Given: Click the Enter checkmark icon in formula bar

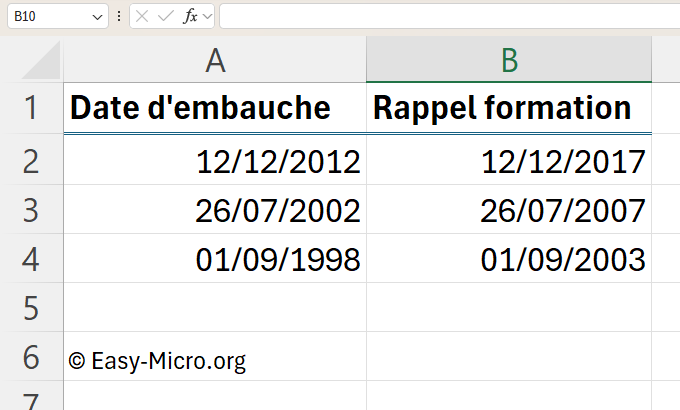Looking at the screenshot, I should (x=165, y=16).
